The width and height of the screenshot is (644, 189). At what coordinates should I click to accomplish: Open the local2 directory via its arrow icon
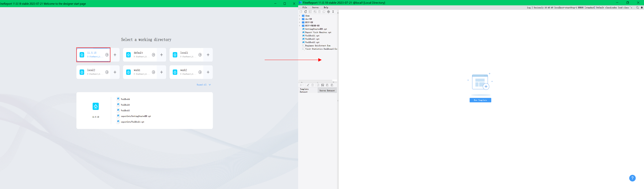107,72
